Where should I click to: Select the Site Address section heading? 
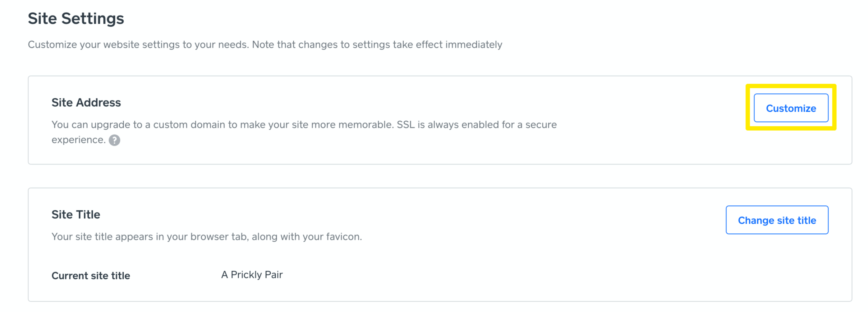pyautogui.click(x=86, y=103)
